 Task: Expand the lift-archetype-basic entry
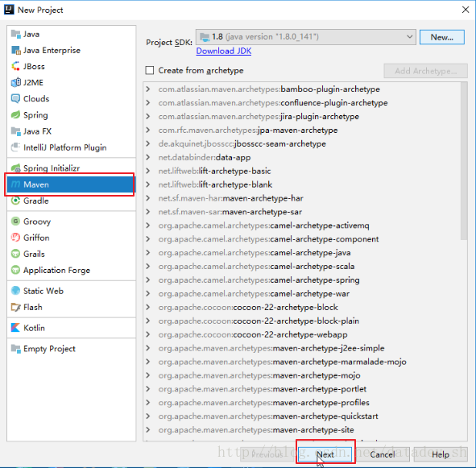148,171
